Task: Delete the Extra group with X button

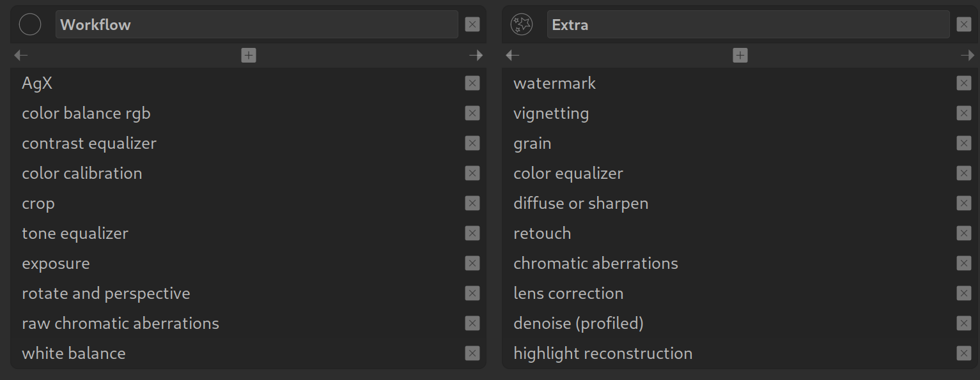Action: pos(964,25)
